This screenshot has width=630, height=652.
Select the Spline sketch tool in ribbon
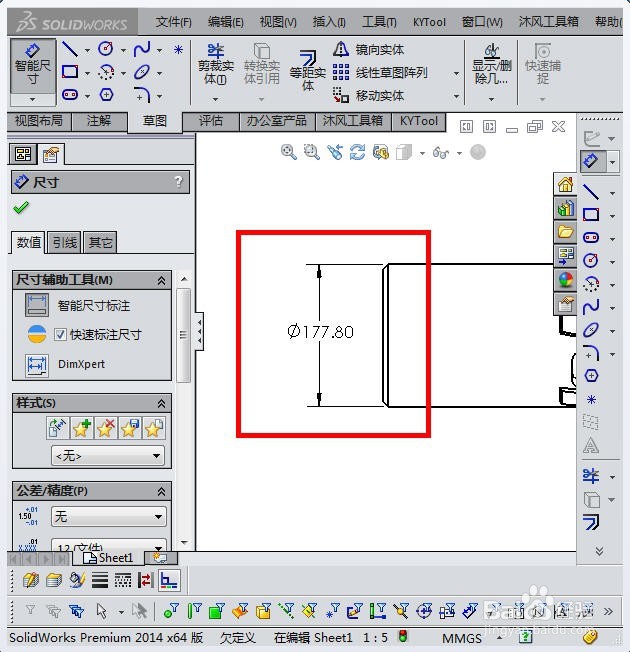click(142, 49)
